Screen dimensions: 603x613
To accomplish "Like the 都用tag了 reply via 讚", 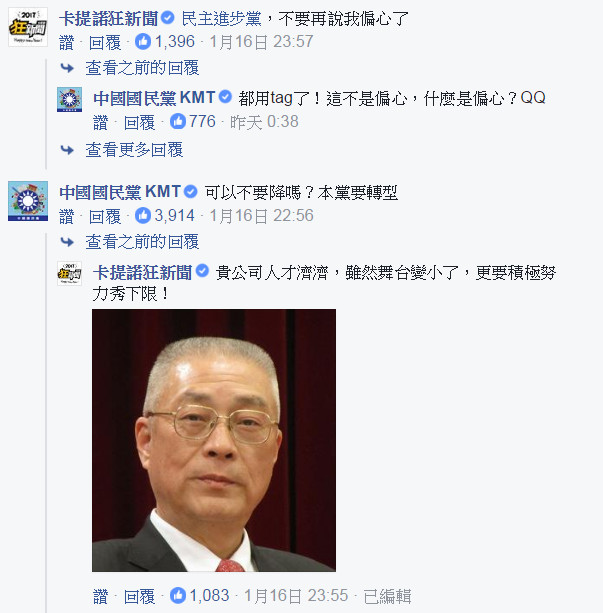I will [101, 122].
